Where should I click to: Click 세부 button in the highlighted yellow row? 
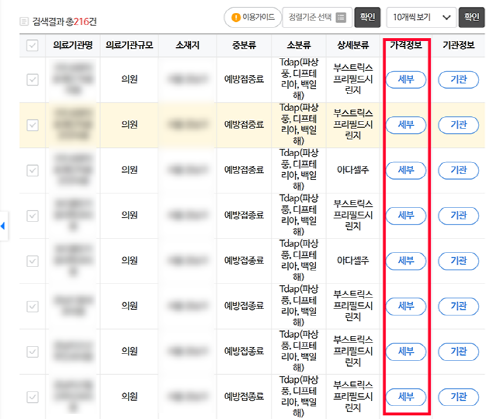[406, 125]
